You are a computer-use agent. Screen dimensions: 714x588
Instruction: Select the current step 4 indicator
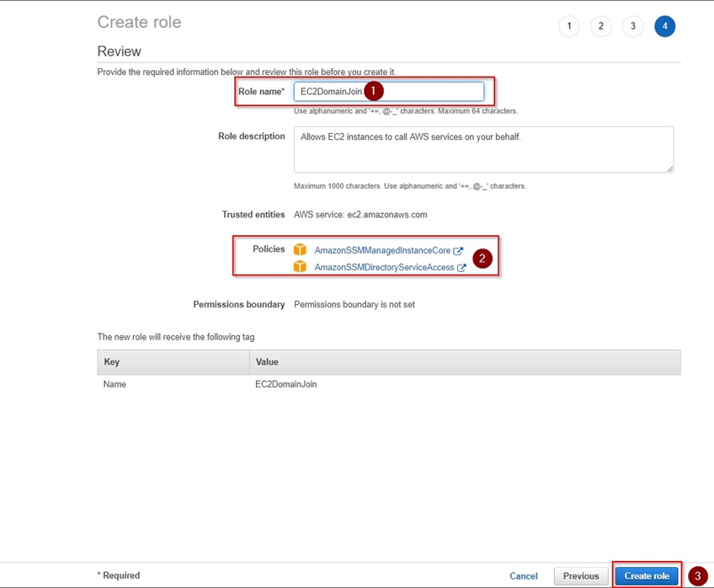coord(664,26)
